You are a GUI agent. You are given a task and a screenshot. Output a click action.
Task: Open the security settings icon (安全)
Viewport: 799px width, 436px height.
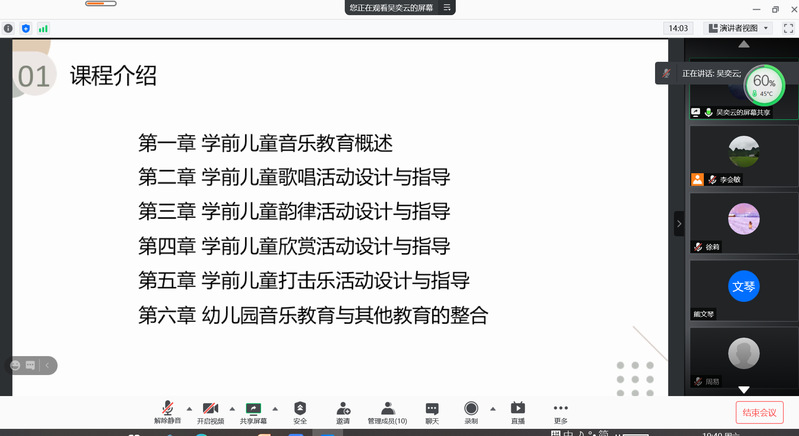tap(300, 409)
